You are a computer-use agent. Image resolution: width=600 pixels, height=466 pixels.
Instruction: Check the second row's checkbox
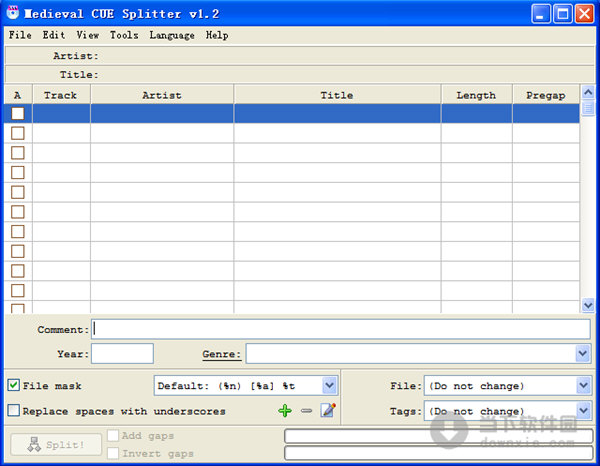[x=18, y=133]
